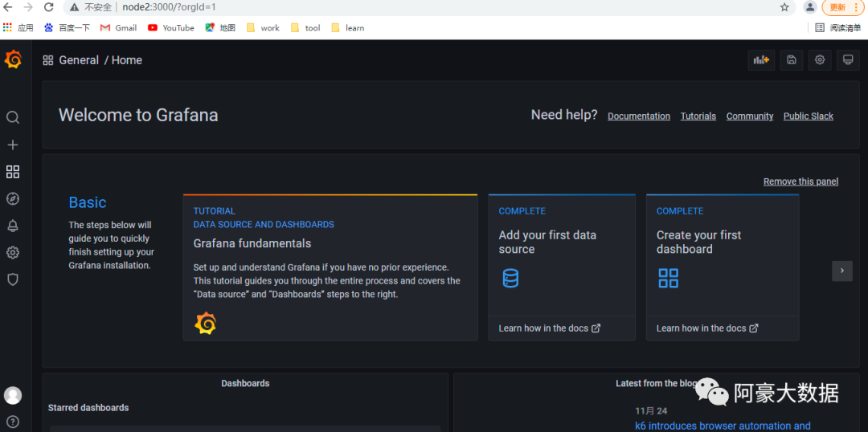Click Learn how in the docs under dashboard
The width and height of the screenshot is (868, 432).
coord(707,328)
